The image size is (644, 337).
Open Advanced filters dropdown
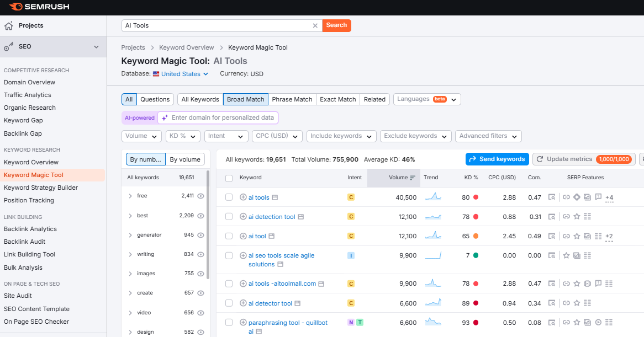488,136
